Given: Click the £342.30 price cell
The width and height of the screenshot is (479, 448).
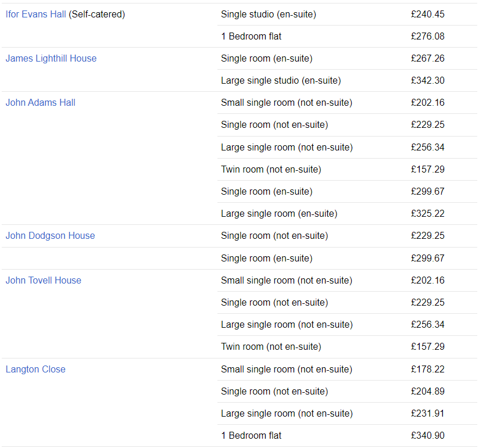Looking at the screenshot, I should pos(428,81).
